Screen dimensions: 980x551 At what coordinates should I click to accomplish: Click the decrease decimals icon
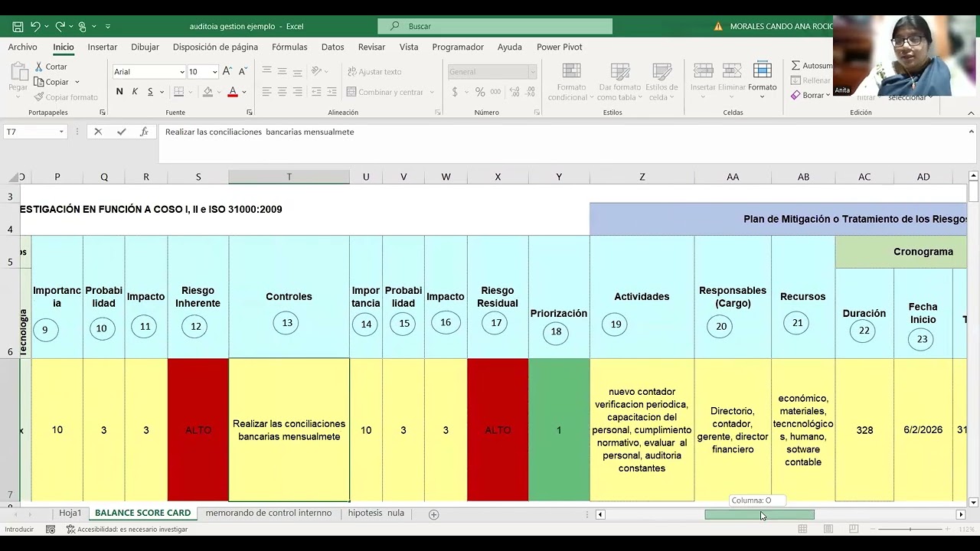pyautogui.click(x=528, y=92)
